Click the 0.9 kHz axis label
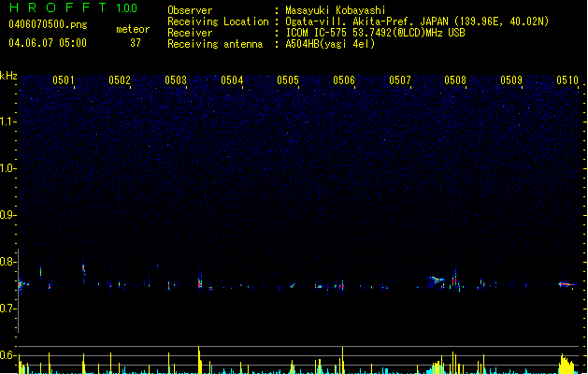Image resolution: width=588 pixels, height=374 pixels. point(7,215)
